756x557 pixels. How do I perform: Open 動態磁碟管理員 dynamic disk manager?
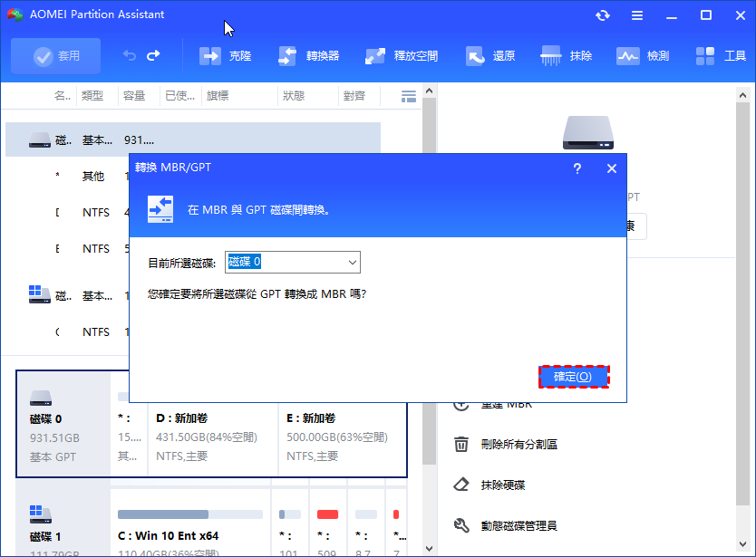point(519,525)
